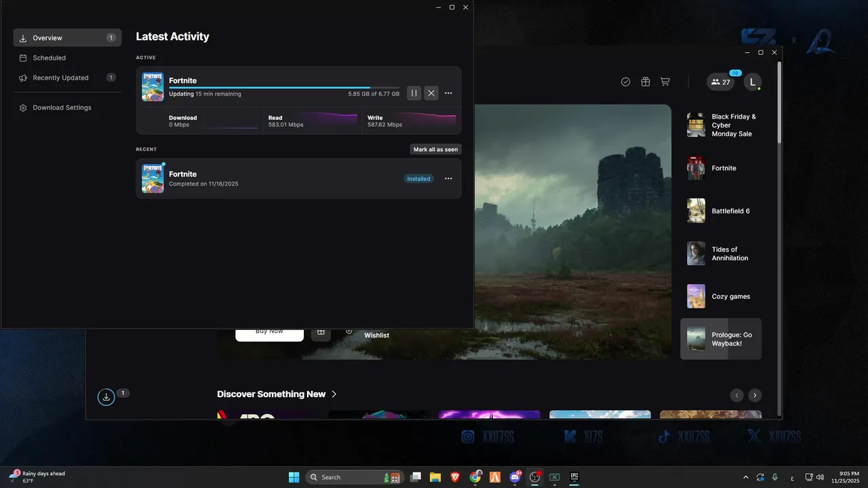The width and height of the screenshot is (868, 488).
Task: Open Download Settings
Action: [67, 108]
